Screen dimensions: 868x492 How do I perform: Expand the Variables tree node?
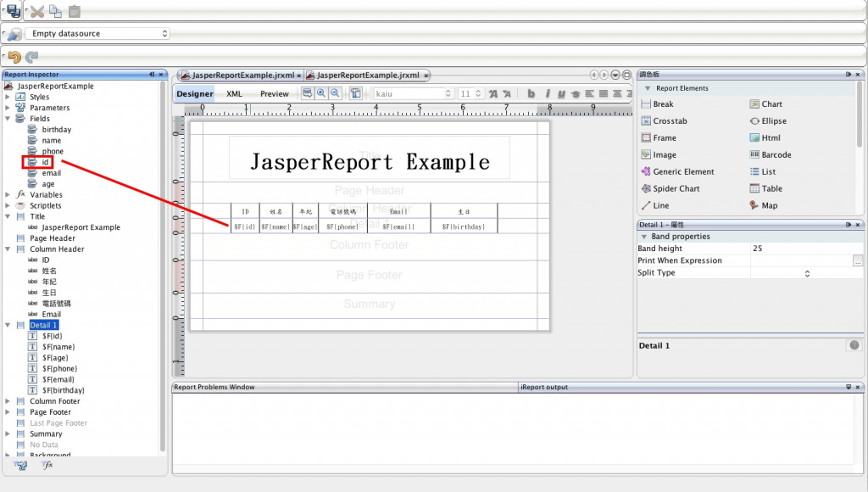click(8, 194)
